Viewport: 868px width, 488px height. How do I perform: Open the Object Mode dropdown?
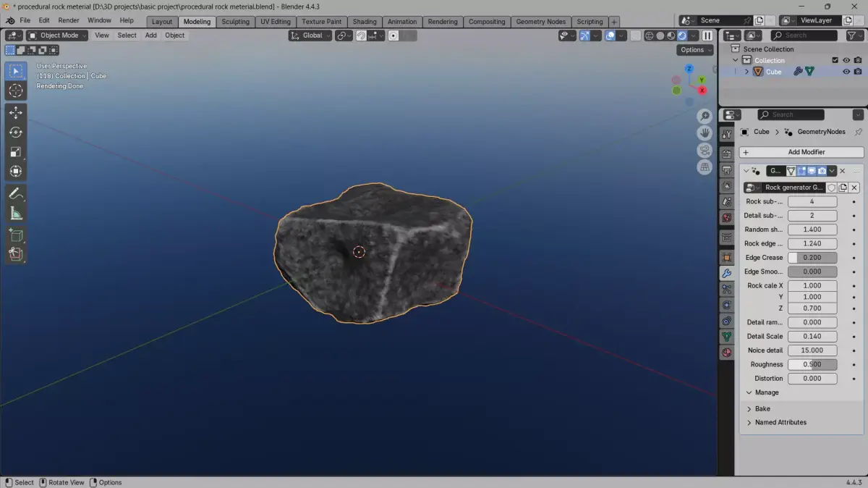click(59, 35)
